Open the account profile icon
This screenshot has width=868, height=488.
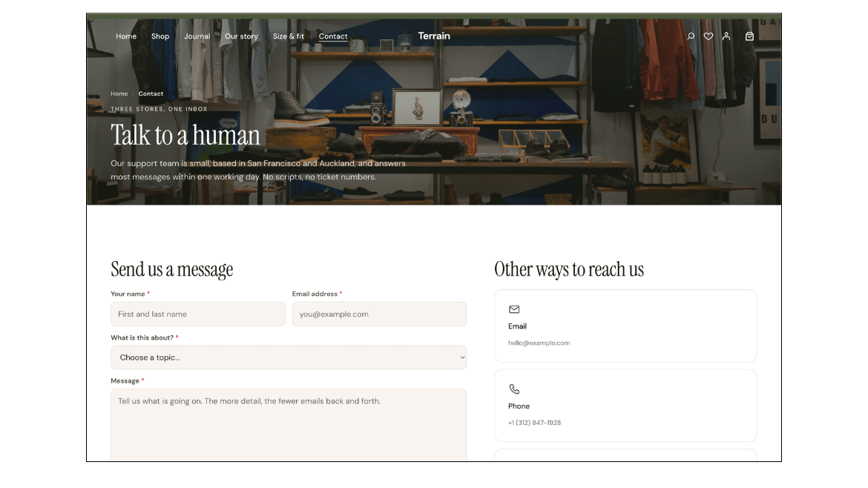pyautogui.click(x=726, y=36)
